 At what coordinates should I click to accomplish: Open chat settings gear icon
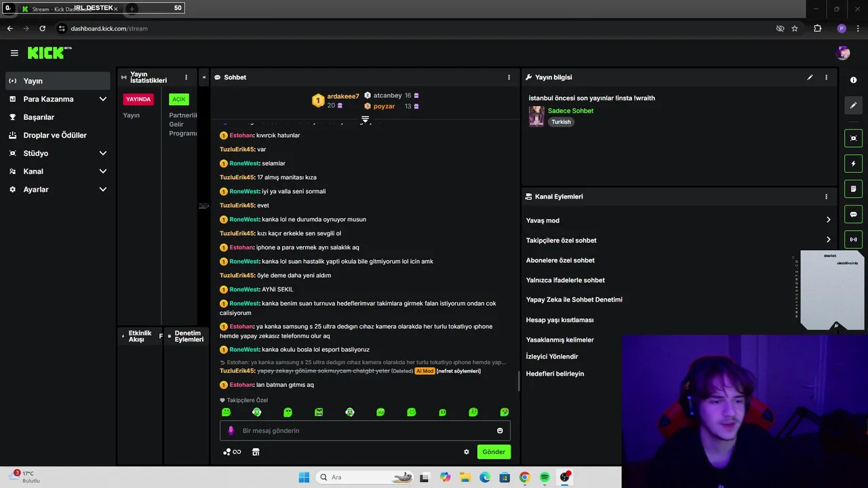click(x=467, y=452)
